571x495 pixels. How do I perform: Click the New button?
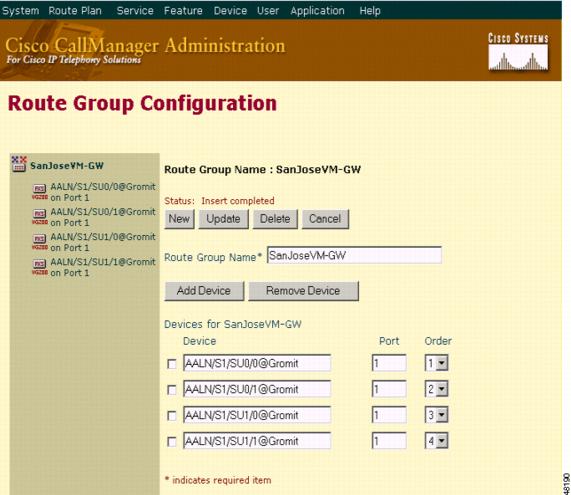[179, 219]
